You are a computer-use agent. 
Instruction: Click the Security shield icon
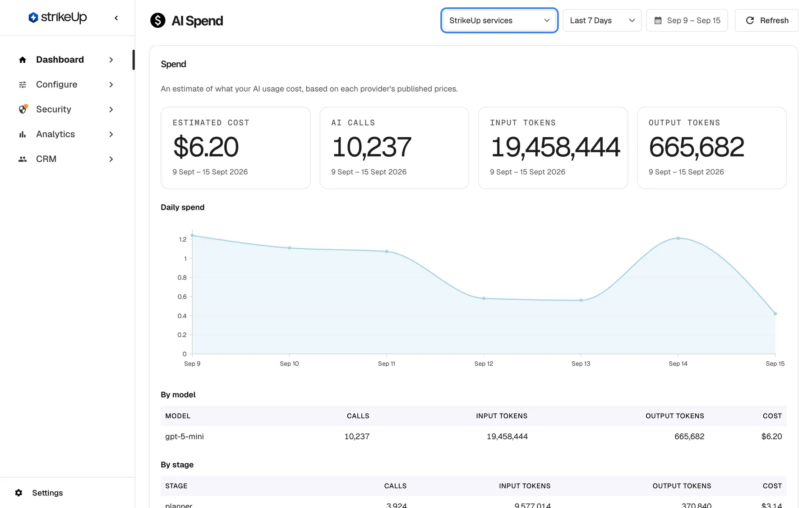[x=23, y=109]
